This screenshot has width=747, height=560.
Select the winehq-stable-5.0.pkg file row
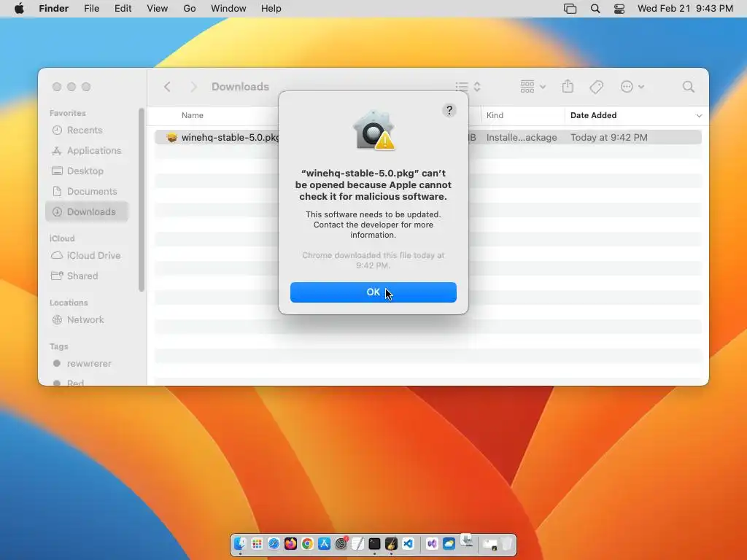pos(427,138)
